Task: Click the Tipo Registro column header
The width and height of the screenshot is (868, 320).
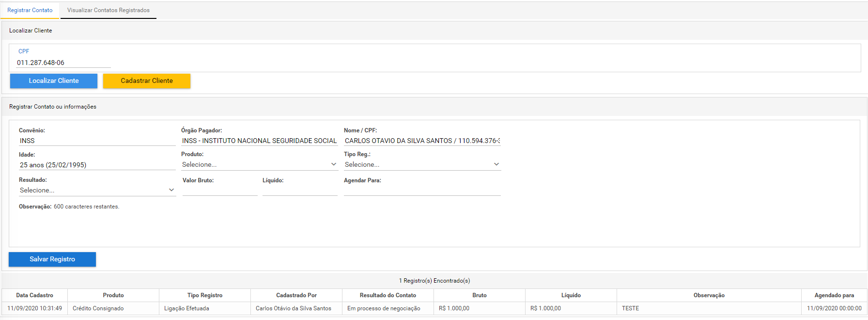Action: pos(205,295)
